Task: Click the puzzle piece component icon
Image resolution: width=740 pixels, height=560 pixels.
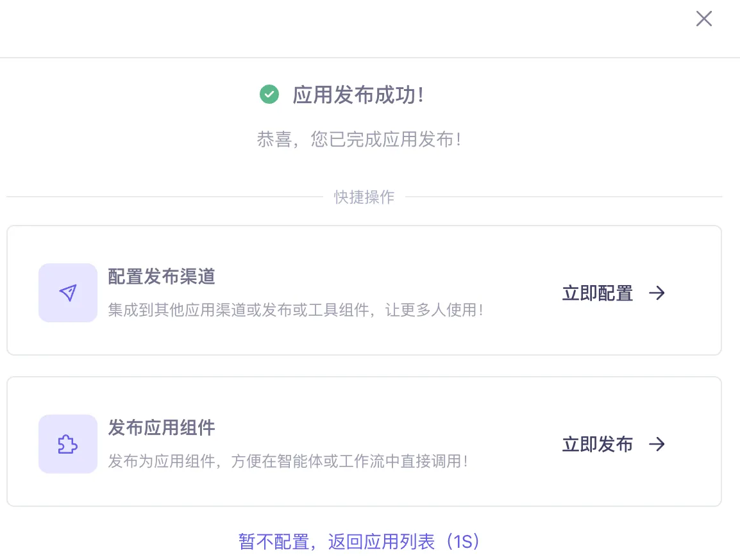Action: 68,444
